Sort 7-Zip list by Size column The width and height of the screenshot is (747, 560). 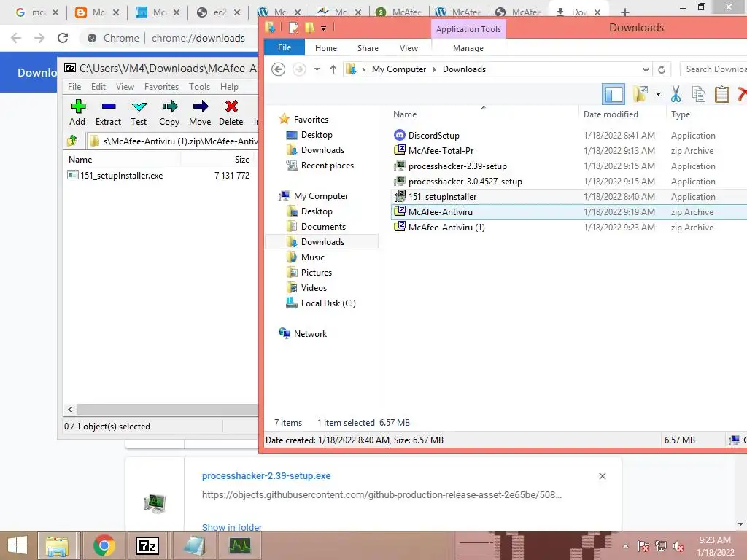point(241,160)
